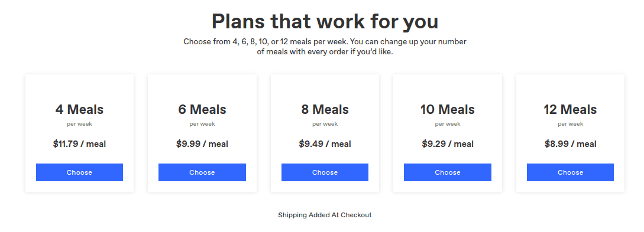Click the $9.29 / meal price

pyautogui.click(x=447, y=144)
